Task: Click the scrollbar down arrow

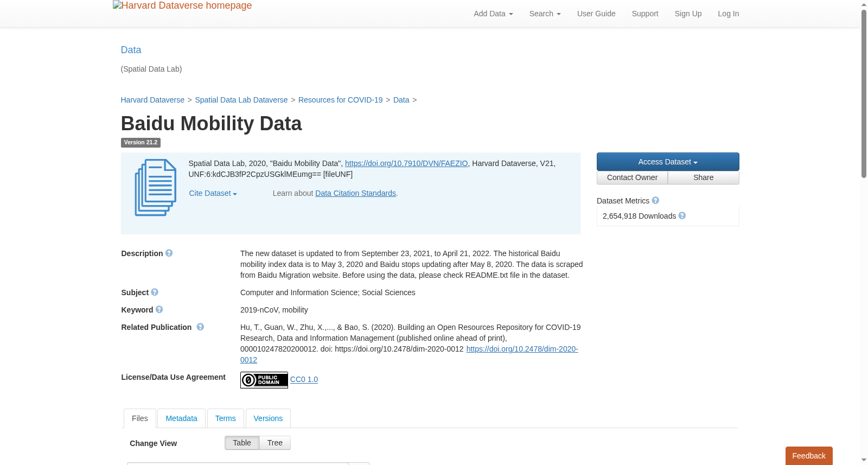Action: 864,460
